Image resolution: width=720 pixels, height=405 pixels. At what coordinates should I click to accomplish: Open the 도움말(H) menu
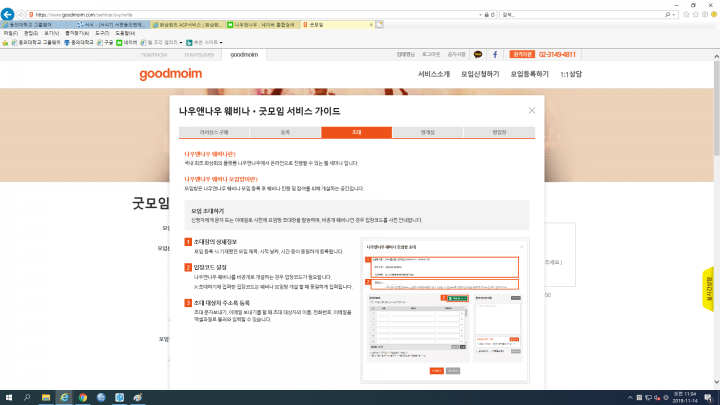pos(125,34)
